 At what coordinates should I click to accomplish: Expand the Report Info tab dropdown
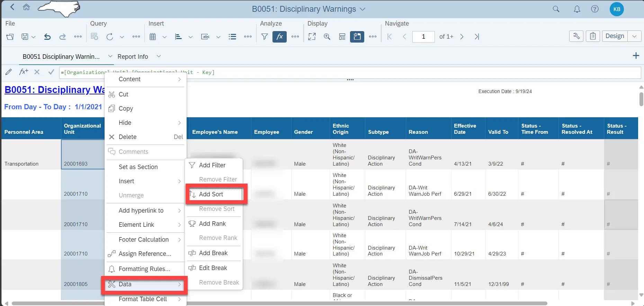(159, 56)
